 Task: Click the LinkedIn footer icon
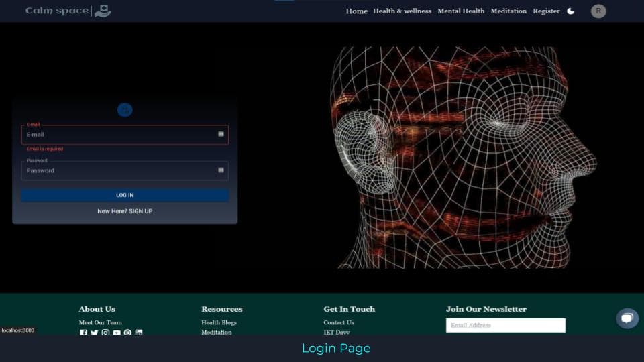coord(139,333)
